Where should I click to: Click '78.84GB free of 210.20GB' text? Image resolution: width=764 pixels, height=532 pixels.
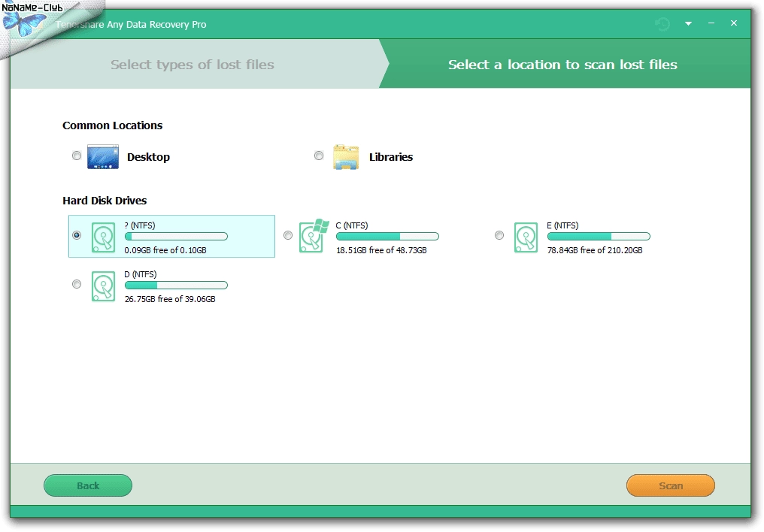tap(595, 250)
